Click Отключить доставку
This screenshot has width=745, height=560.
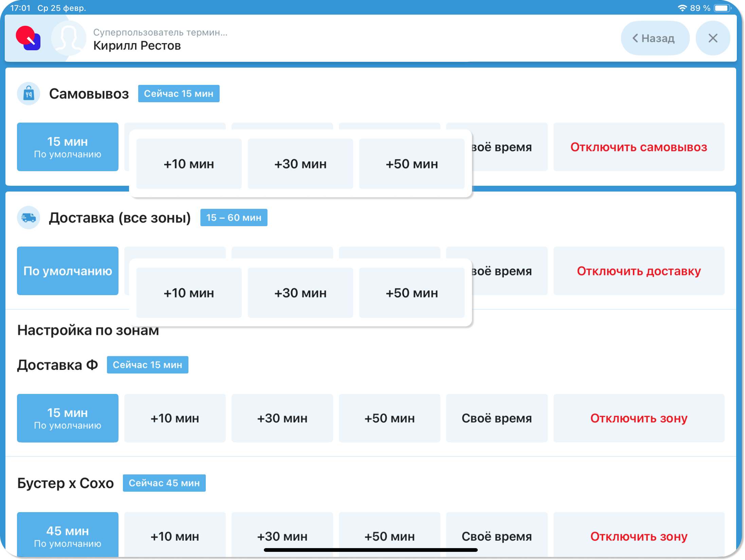638,271
